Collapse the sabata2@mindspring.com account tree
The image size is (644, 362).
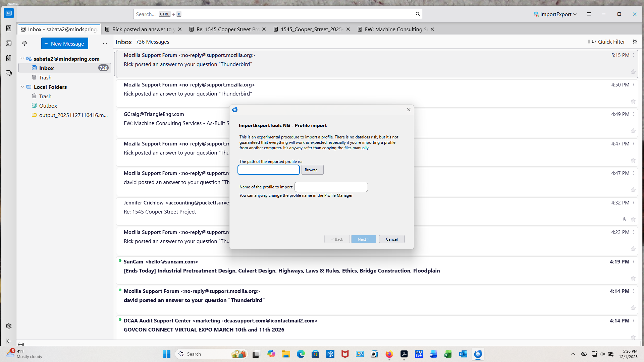tap(22, 59)
